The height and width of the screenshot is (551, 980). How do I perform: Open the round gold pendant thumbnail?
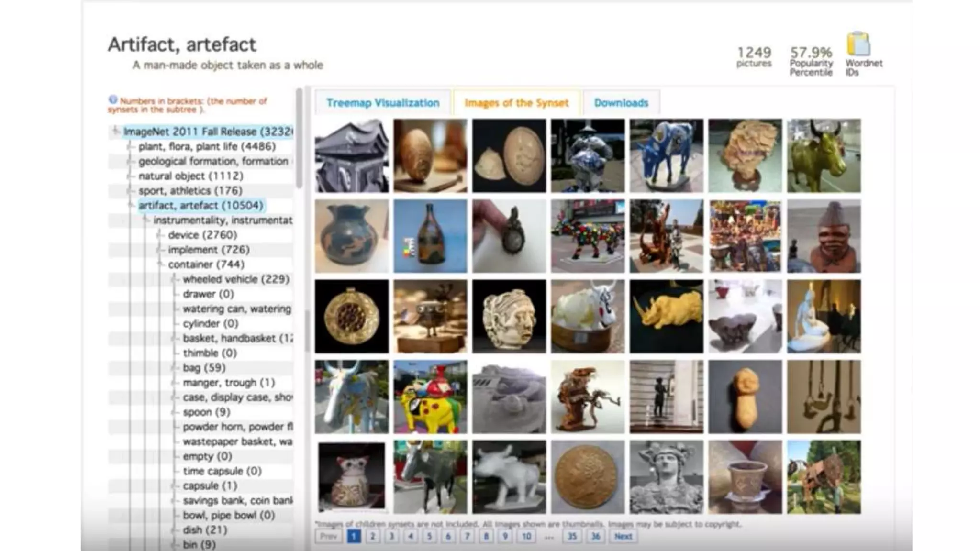pos(352,317)
